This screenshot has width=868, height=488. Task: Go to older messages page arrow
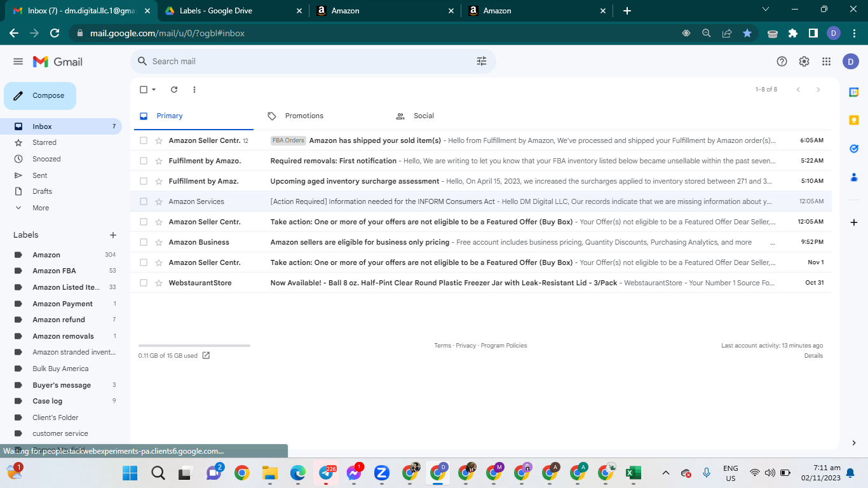click(x=818, y=90)
